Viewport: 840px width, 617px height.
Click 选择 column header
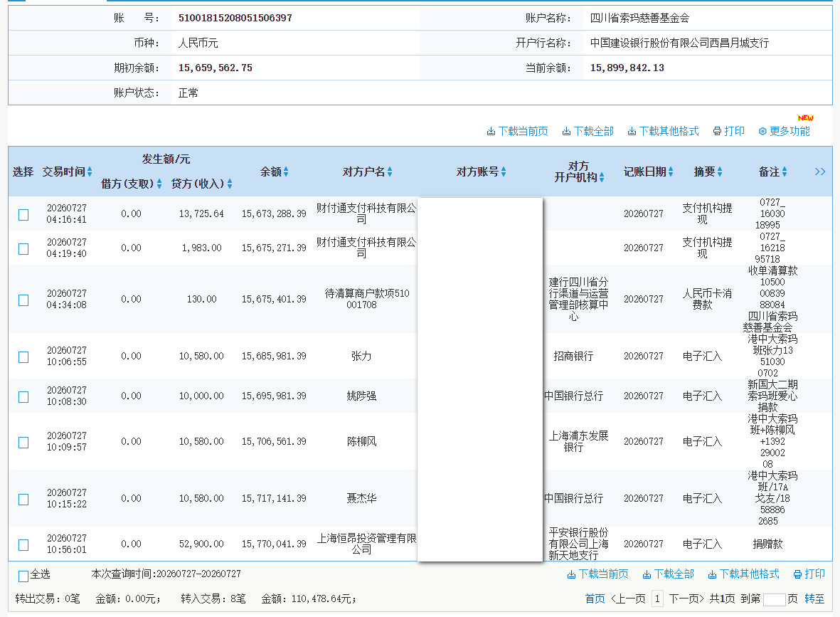[23, 172]
